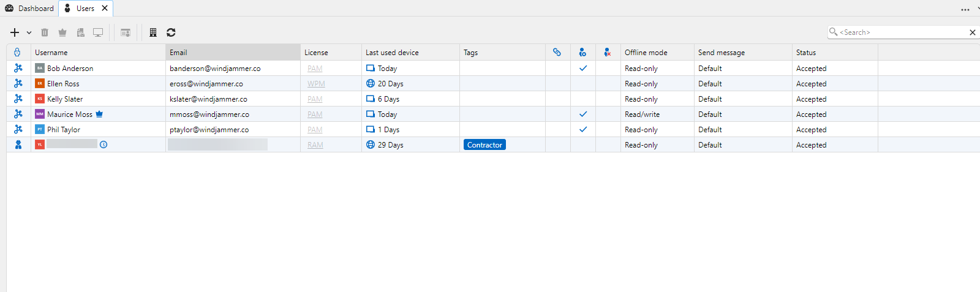Click Ellen Ross's ER avatar
This screenshot has width=980, height=292.
pyautogui.click(x=40, y=83)
